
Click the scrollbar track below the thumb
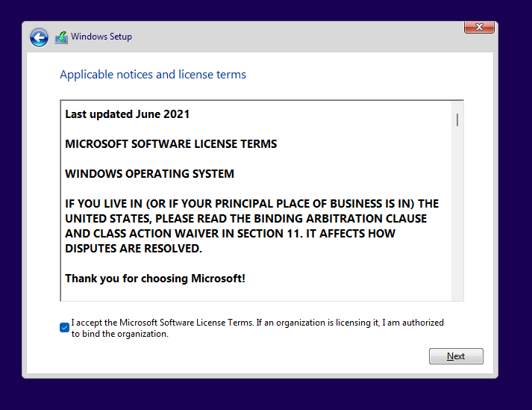[457, 214]
